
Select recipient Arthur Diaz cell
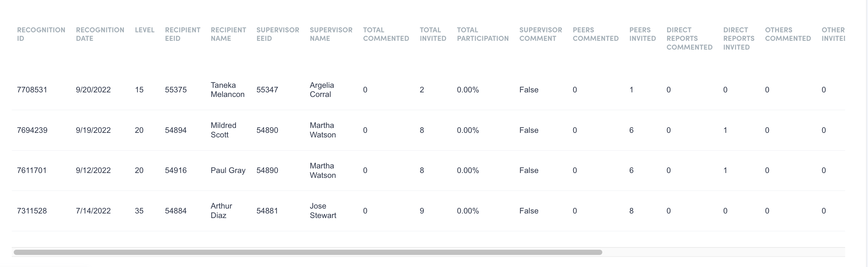[x=221, y=211]
